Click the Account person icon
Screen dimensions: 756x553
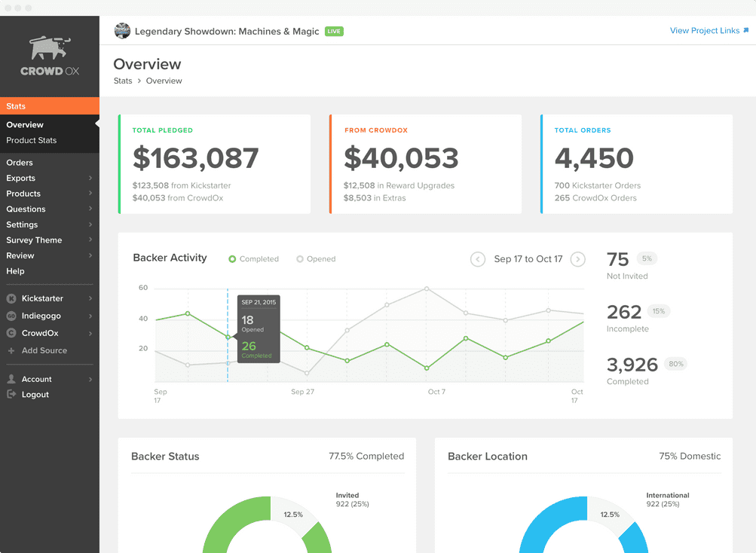tap(11, 379)
